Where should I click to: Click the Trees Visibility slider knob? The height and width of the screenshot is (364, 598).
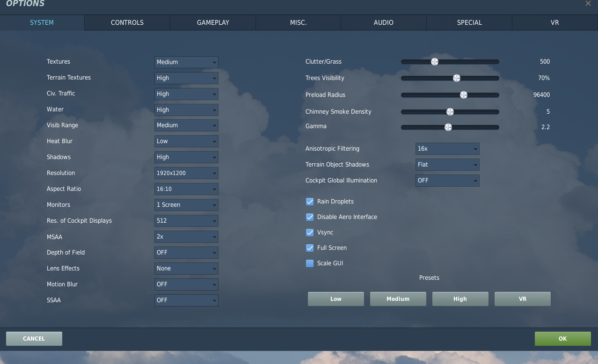pyautogui.click(x=457, y=78)
